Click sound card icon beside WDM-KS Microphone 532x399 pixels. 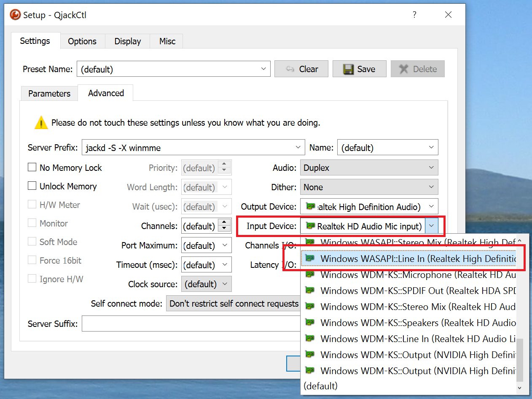(x=310, y=275)
